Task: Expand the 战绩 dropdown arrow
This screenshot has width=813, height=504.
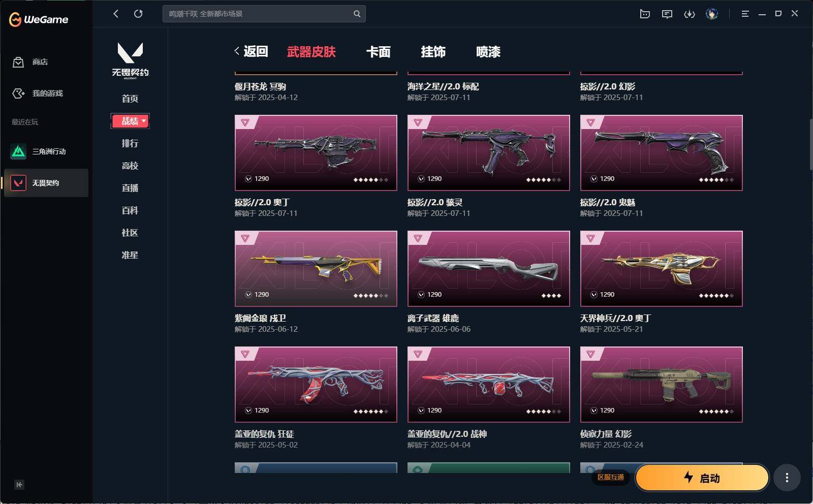Action: click(x=144, y=121)
